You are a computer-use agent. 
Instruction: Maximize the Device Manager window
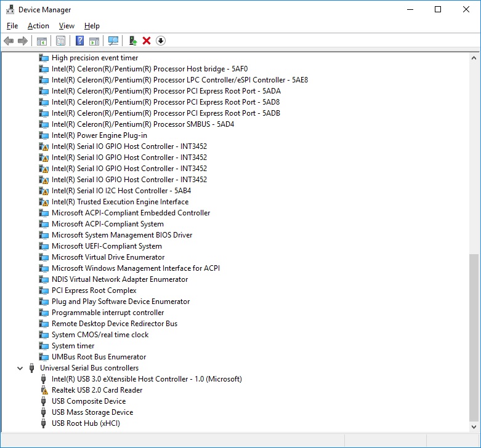438,9
